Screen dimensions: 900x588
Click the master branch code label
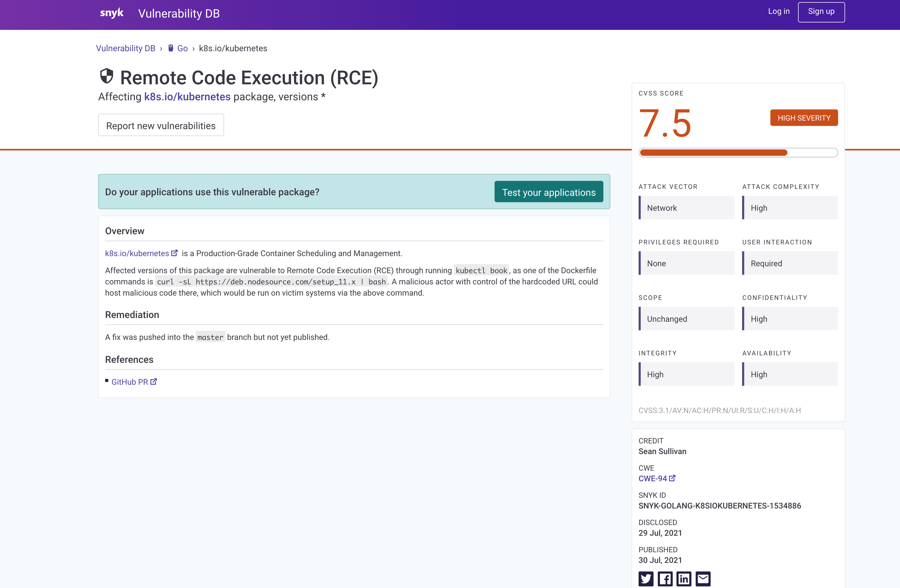click(210, 337)
